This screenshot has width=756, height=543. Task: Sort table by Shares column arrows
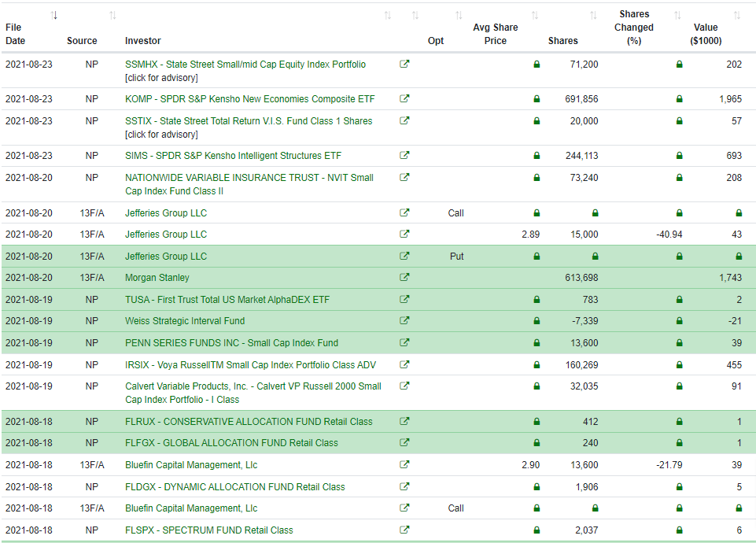pos(593,16)
